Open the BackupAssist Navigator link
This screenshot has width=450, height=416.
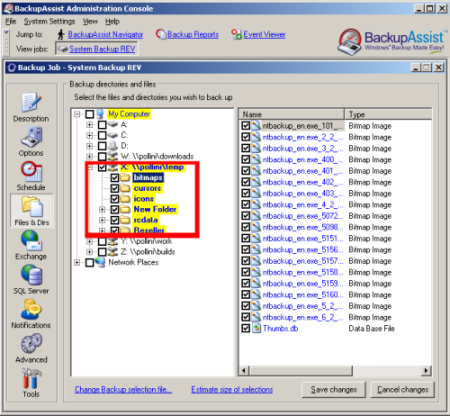pyautogui.click(x=105, y=34)
